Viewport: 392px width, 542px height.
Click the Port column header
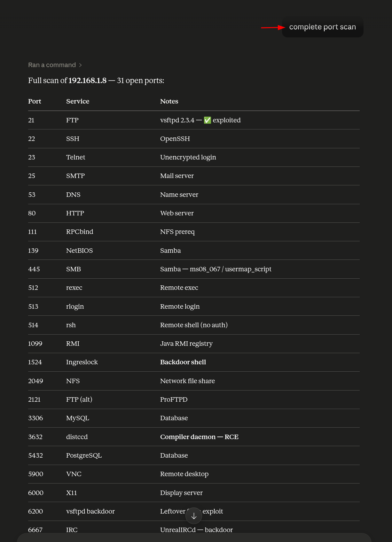(35, 101)
